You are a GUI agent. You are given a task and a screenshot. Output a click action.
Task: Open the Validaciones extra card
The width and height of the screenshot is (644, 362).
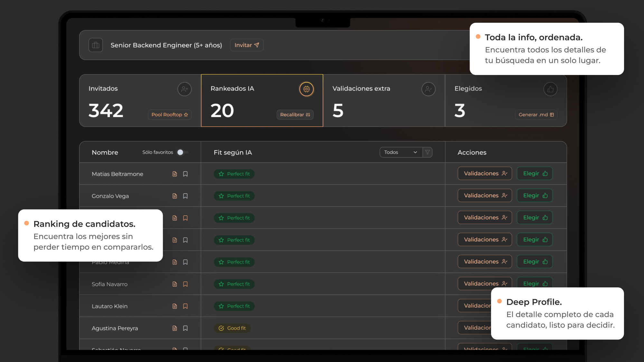(x=384, y=100)
